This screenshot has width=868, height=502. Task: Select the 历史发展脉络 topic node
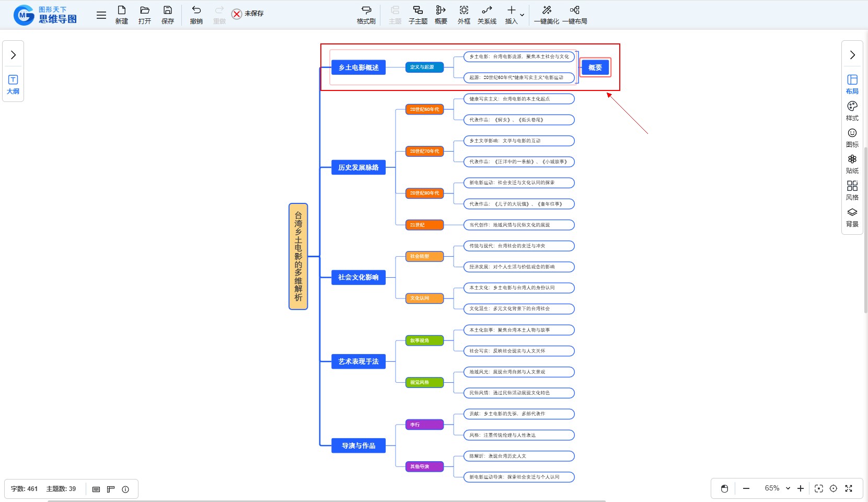[x=358, y=167]
